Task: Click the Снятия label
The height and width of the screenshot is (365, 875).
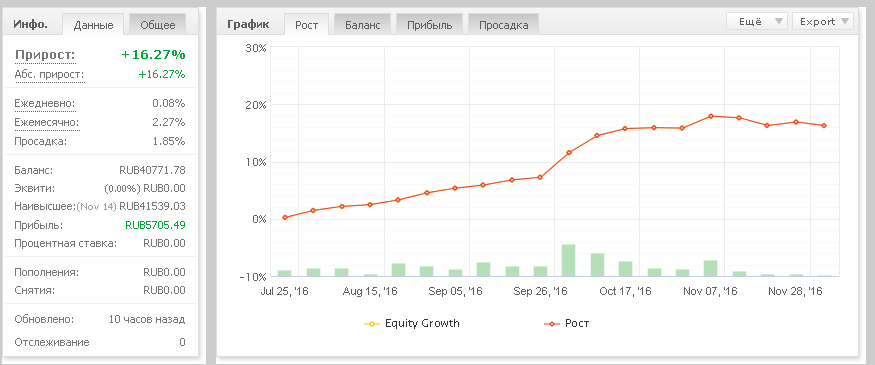Action: coord(35,290)
